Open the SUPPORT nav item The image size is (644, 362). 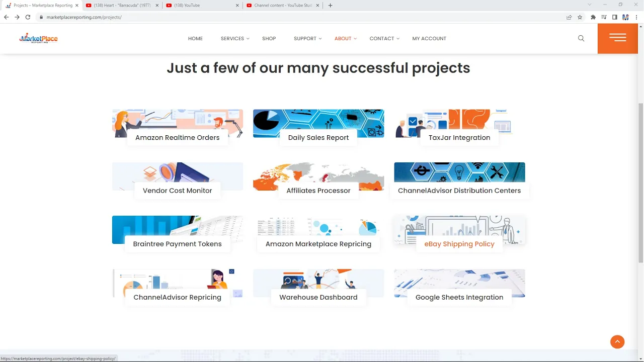coord(305,39)
